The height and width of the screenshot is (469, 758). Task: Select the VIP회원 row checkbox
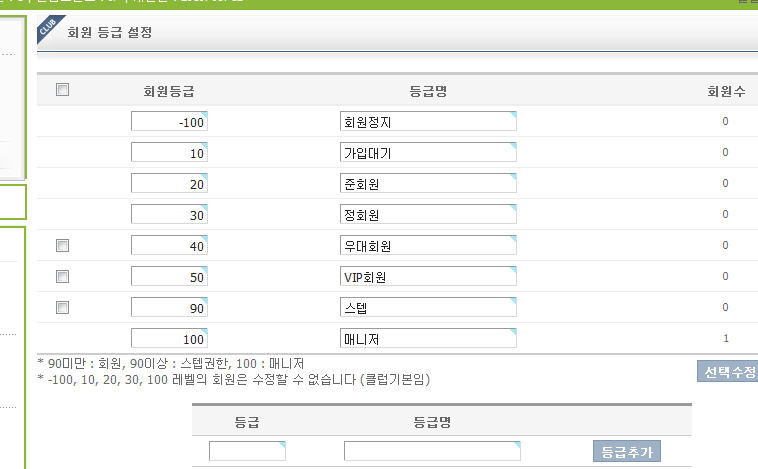pos(62,276)
